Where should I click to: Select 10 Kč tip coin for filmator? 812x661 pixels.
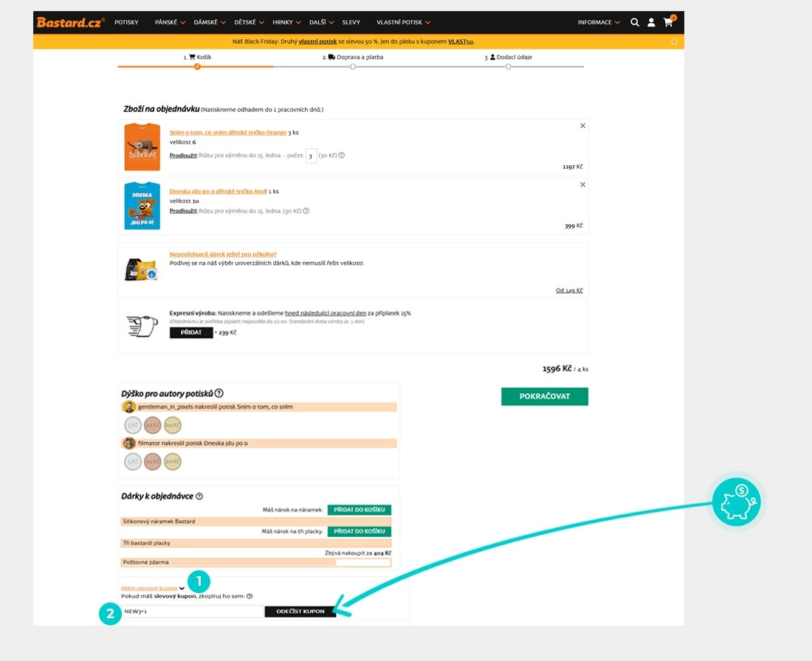(x=153, y=462)
